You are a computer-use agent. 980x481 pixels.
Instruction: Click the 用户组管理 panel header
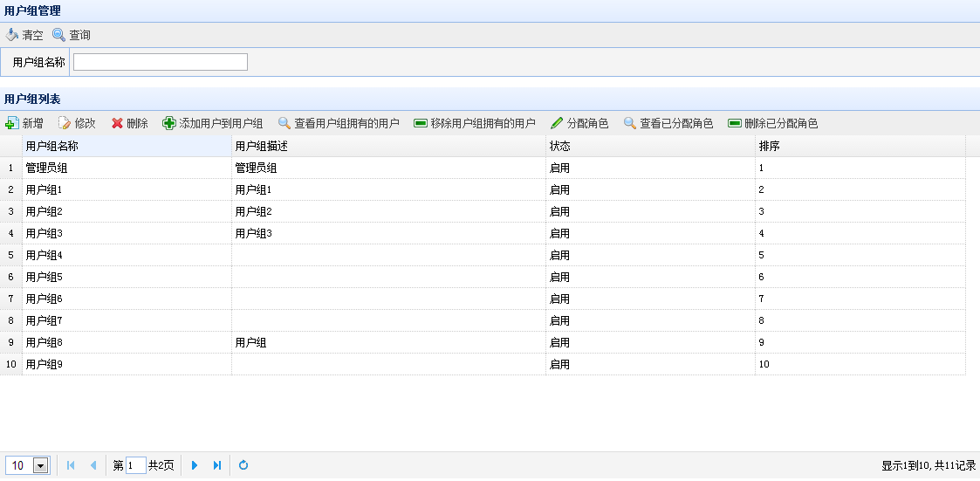coord(490,11)
